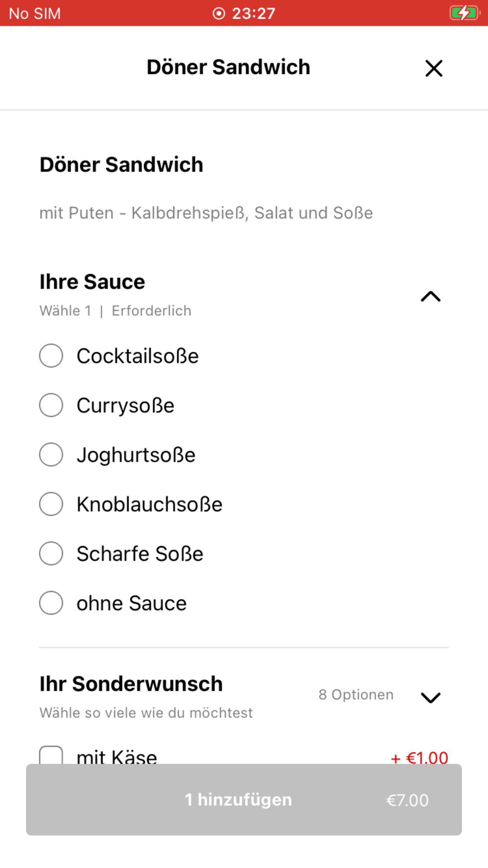Tap the + €1.00 price for mit Käse

point(420,758)
